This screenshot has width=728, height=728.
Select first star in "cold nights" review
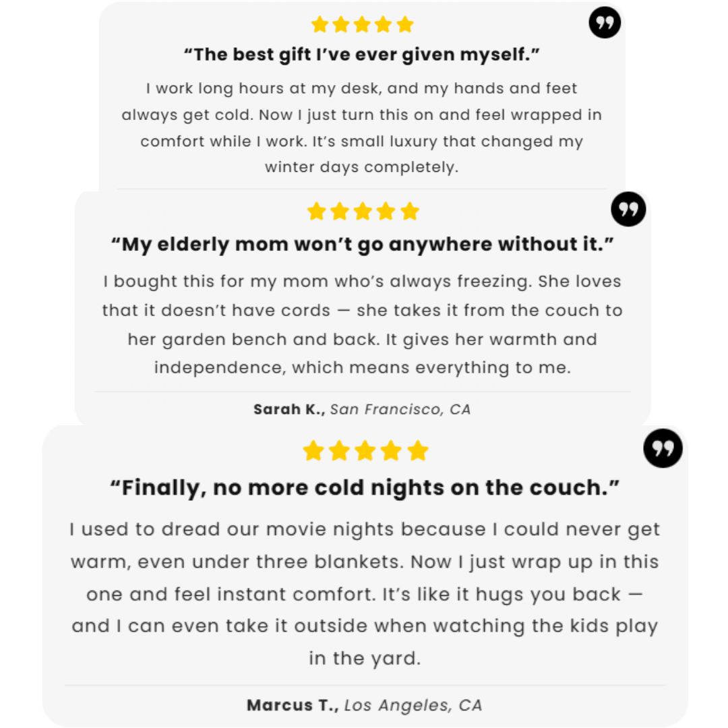coord(313,450)
